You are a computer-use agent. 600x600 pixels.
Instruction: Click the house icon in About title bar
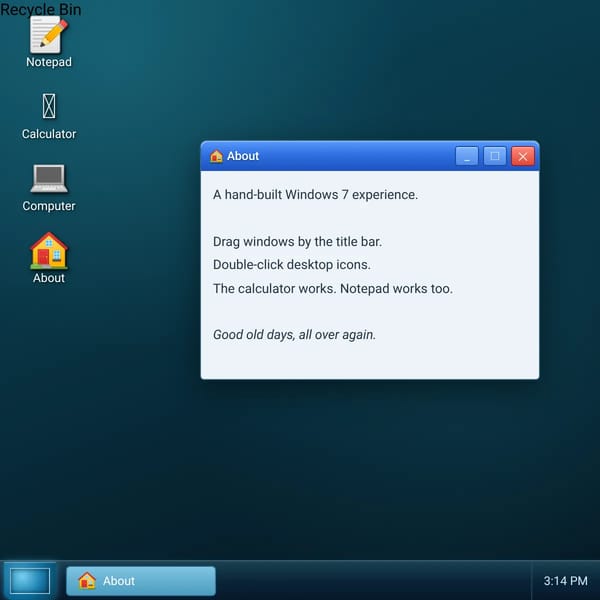216,156
